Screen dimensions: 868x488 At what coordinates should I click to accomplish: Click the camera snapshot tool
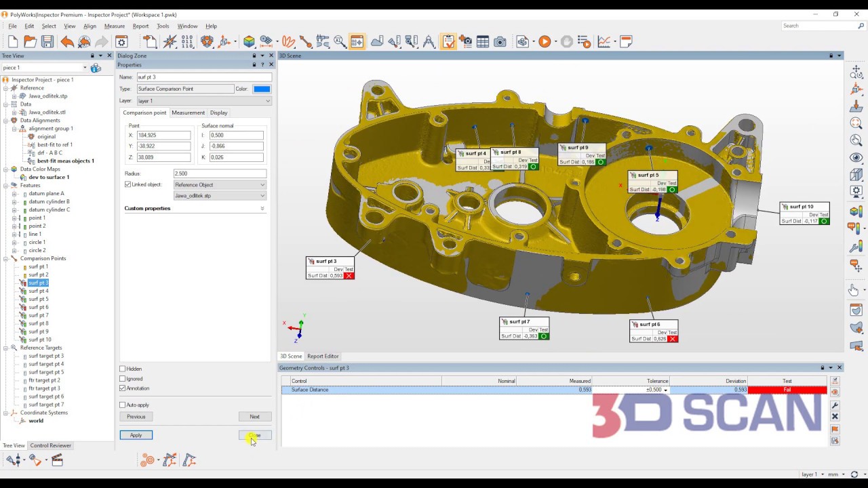pyautogui.click(x=500, y=42)
